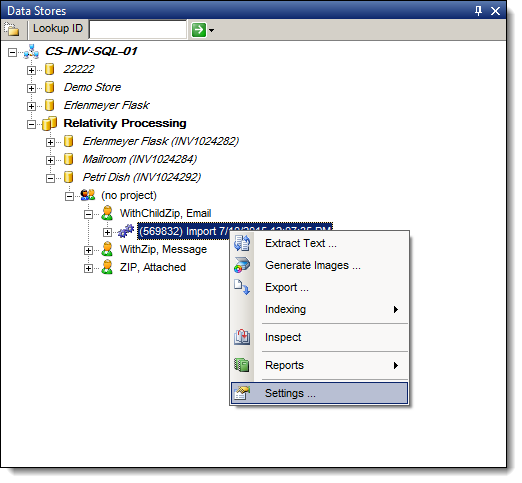Choose Export from the context menu
The height and width of the screenshot is (483, 522).
click(x=319, y=288)
